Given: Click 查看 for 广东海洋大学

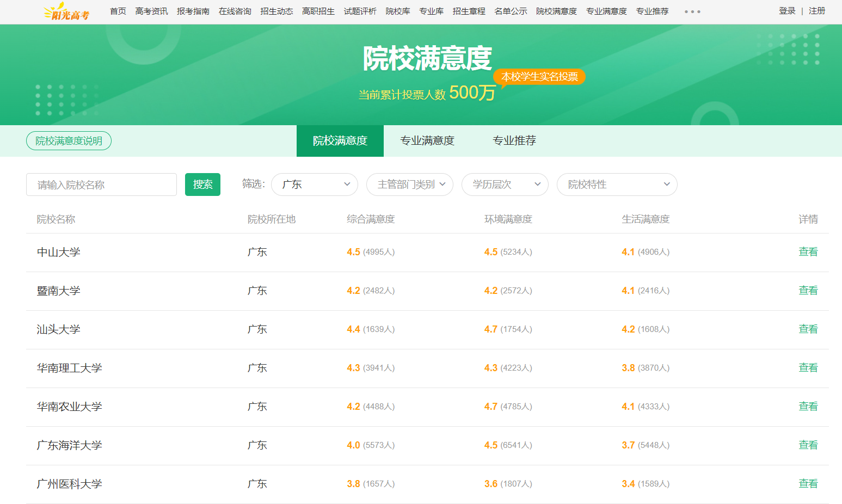Looking at the screenshot, I should [x=808, y=445].
